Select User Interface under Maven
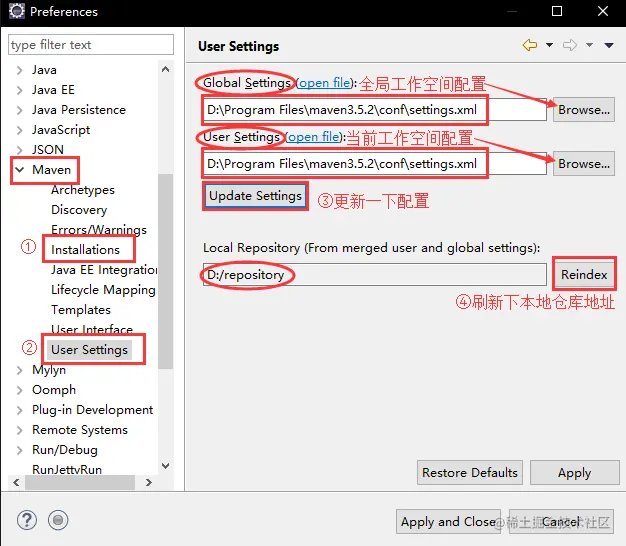Viewport: 626px width, 546px height. tap(92, 330)
